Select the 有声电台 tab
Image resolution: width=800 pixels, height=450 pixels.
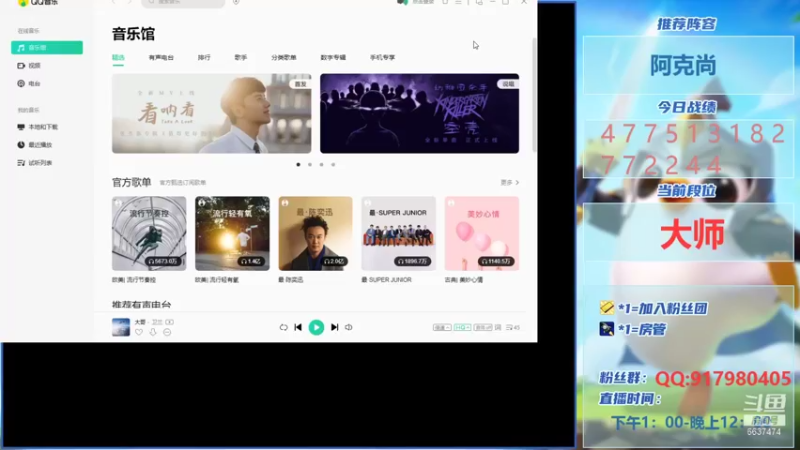tap(161, 58)
